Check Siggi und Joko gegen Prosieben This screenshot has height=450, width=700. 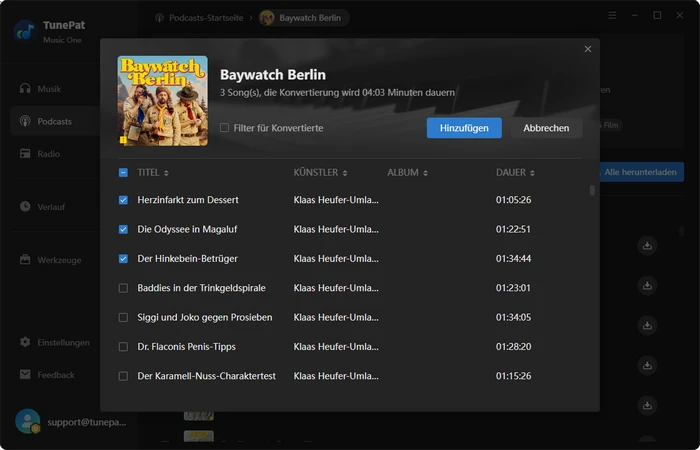coord(123,317)
